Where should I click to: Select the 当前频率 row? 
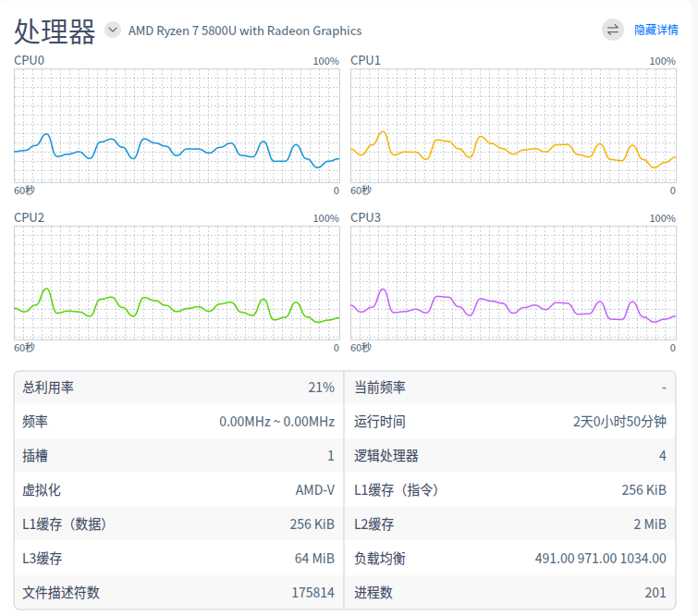pos(510,388)
